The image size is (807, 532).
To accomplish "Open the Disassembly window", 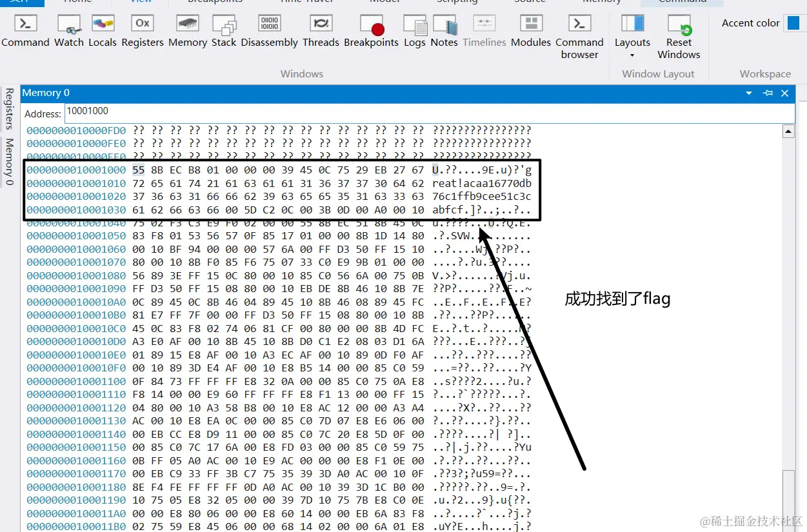I will click(x=269, y=31).
